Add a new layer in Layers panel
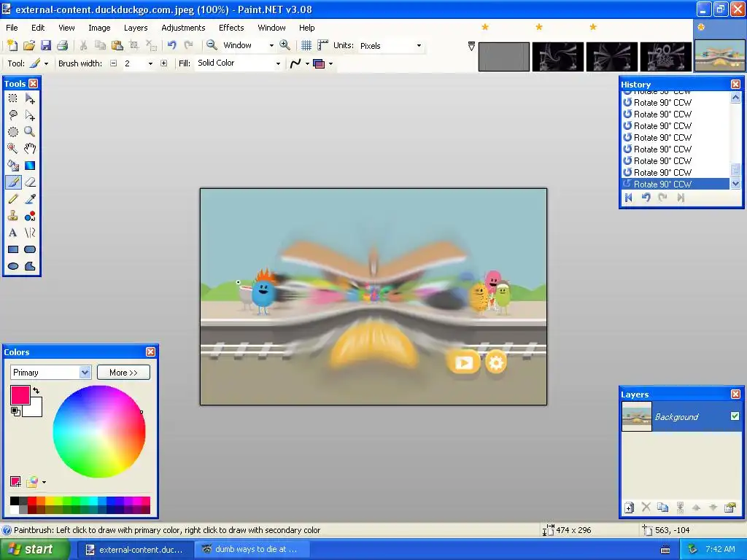Image resolution: width=747 pixels, height=560 pixels. click(x=629, y=507)
